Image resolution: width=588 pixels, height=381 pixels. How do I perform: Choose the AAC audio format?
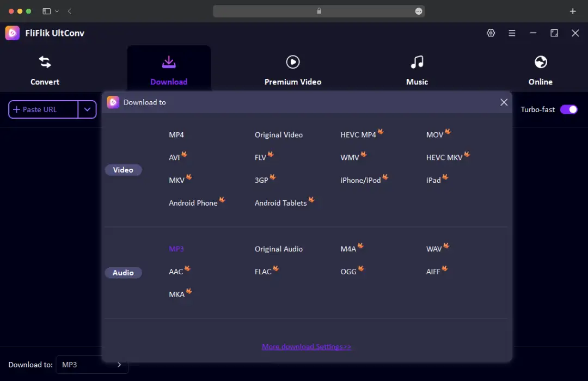coord(176,271)
